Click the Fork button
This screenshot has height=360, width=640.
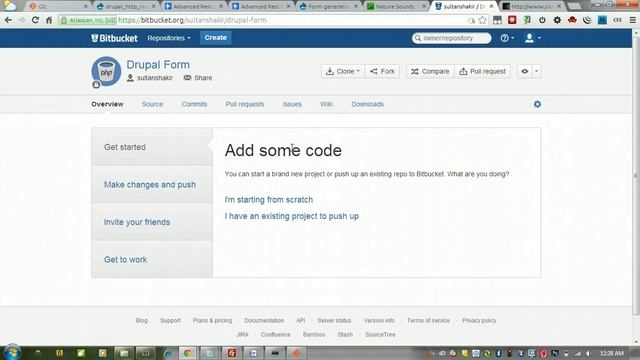coord(382,71)
